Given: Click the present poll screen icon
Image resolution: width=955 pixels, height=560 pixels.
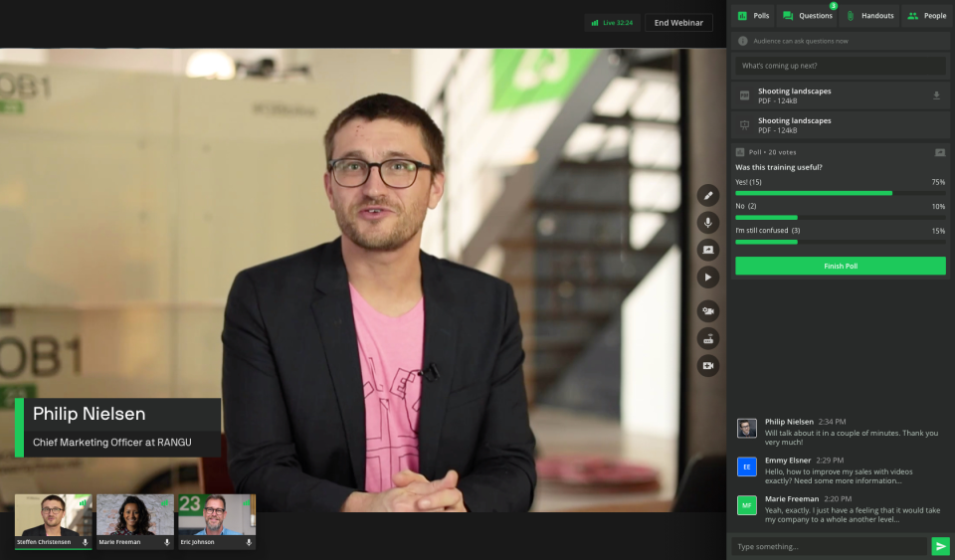Looking at the screenshot, I should point(940,152).
